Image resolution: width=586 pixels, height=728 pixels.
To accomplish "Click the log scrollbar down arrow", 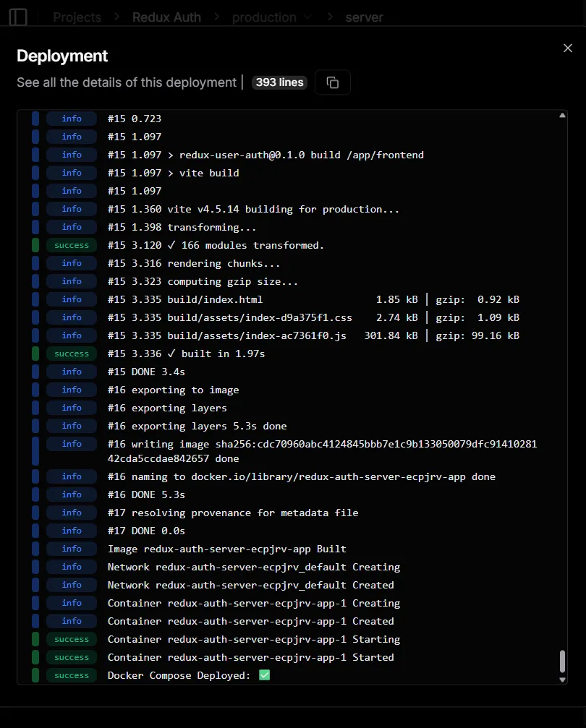I will [562, 679].
